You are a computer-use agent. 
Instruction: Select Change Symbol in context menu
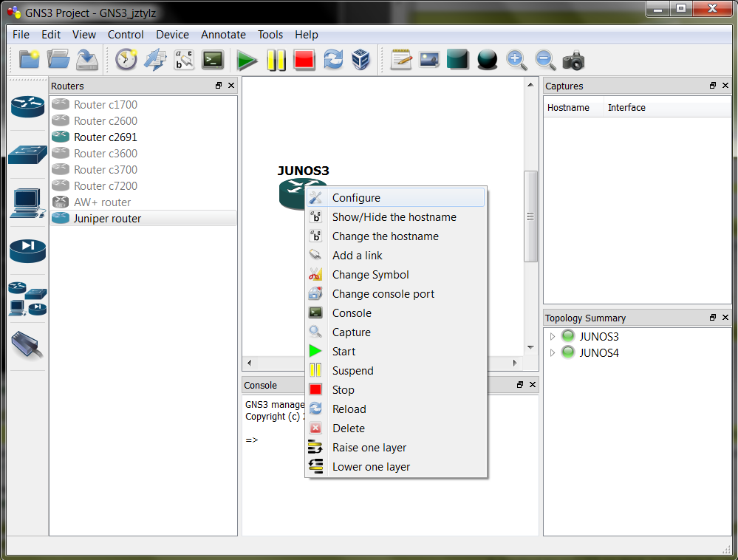396,275
